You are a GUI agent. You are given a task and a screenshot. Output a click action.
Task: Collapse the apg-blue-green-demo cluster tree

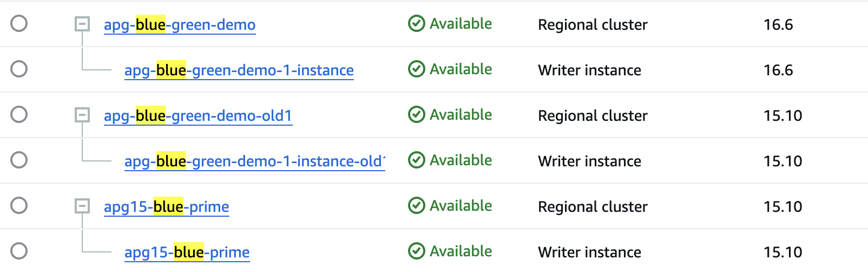tap(82, 24)
